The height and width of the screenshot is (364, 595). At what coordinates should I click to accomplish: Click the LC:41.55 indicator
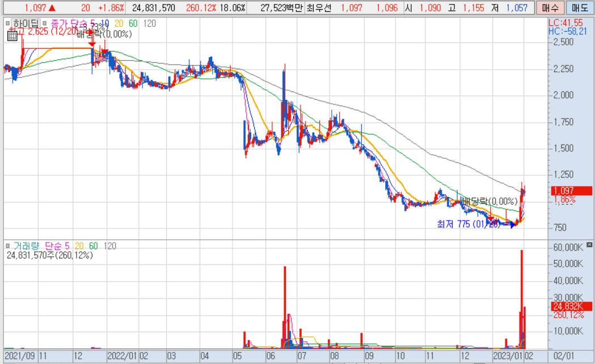tap(566, 23)
